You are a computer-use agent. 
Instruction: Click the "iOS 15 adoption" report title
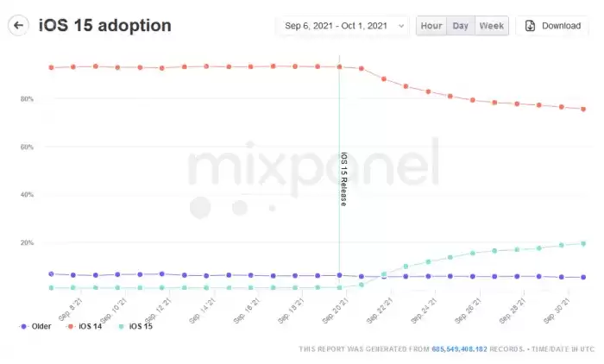(x=105, y=26)
